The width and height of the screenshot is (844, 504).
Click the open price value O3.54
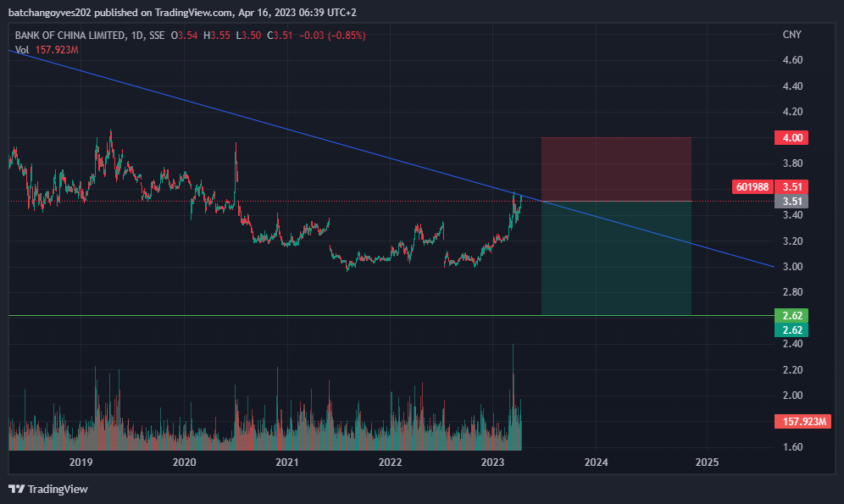[184, 36]
